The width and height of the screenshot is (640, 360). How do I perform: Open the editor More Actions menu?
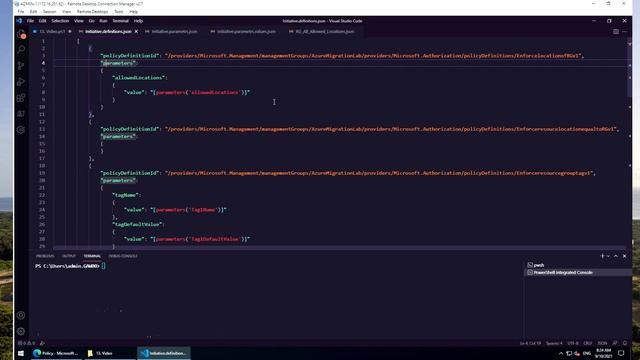[x=624, y=31]
